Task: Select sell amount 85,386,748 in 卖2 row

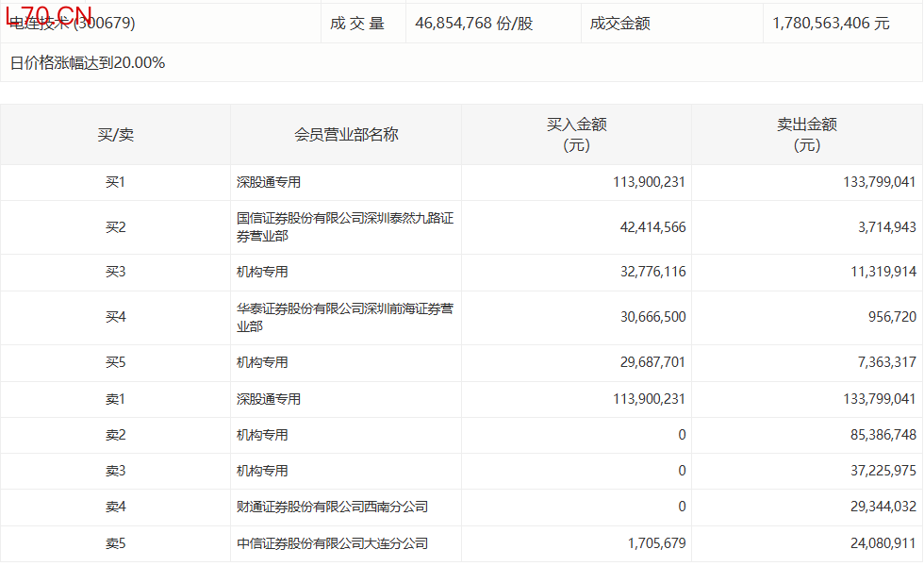Action: tap(877, 435)
